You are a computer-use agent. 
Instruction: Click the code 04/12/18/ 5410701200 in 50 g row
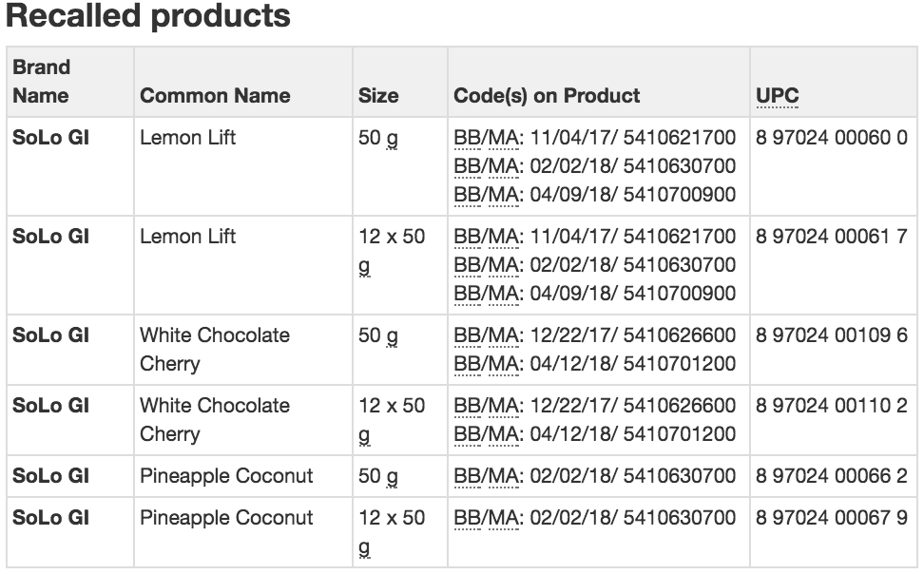(x=633, y=364)
